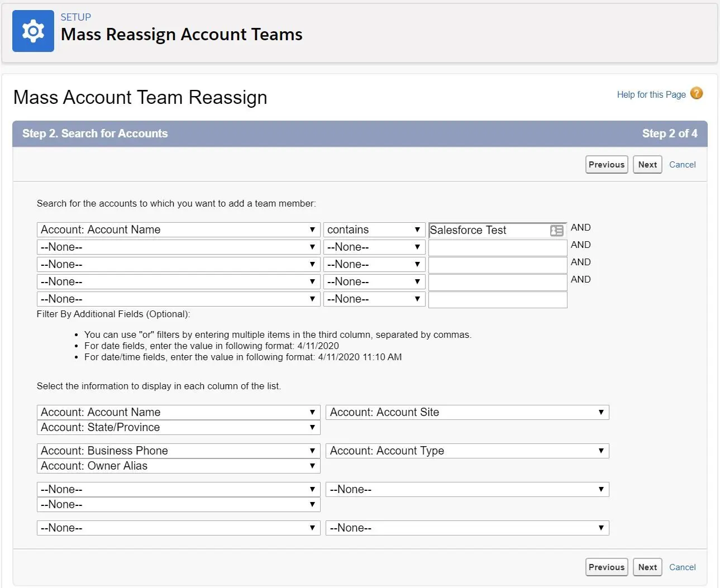This screenshot has width=720, height=588.
Task: Click the fourth filter row value field
Action: coord(498,283)
